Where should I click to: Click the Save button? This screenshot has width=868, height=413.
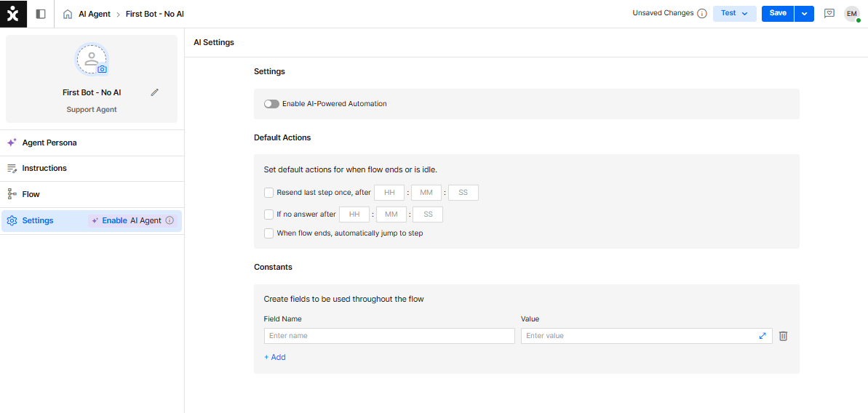pos(778,13)
